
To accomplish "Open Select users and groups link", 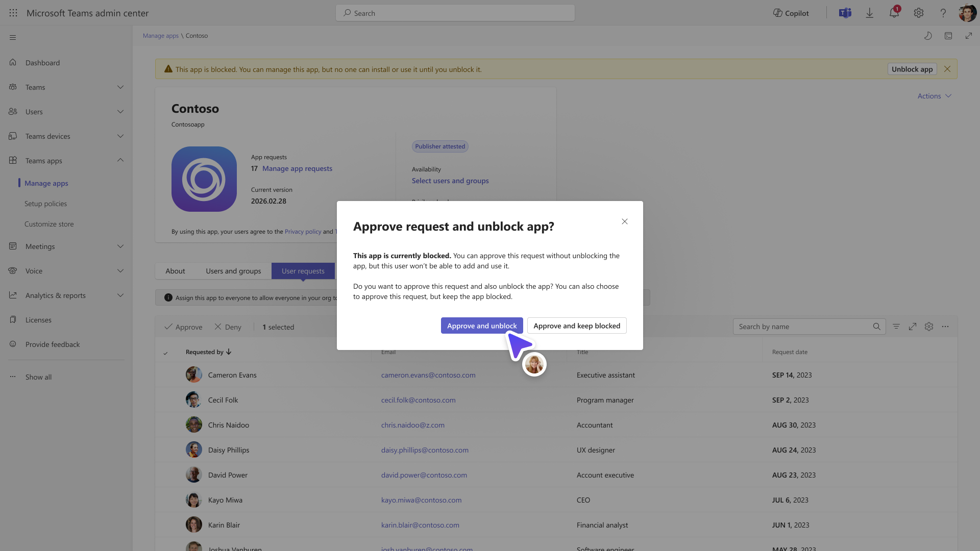I will coord(450,181).
